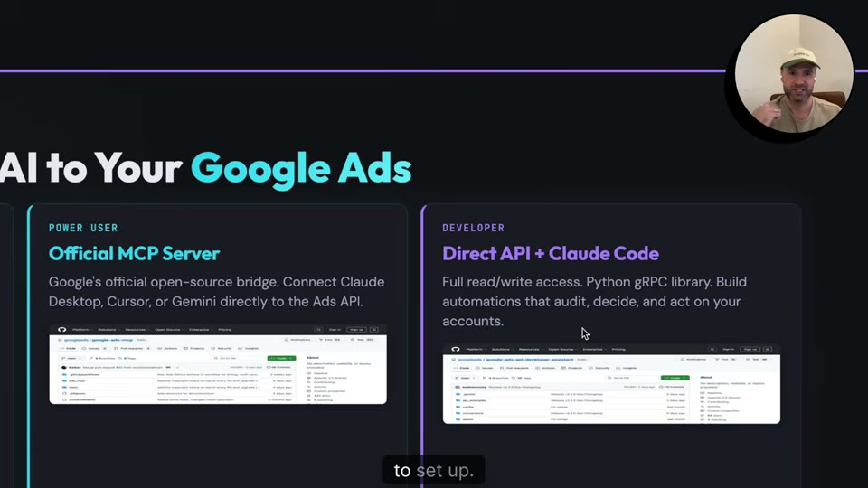The image size is (868, 488).
Task: Click the About heading in MCP Server repo
Action: [x=313, y=358]
